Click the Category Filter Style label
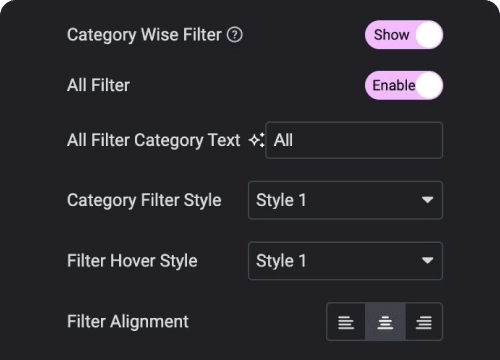This screenshot has width=500, height=360. point(144,200)
